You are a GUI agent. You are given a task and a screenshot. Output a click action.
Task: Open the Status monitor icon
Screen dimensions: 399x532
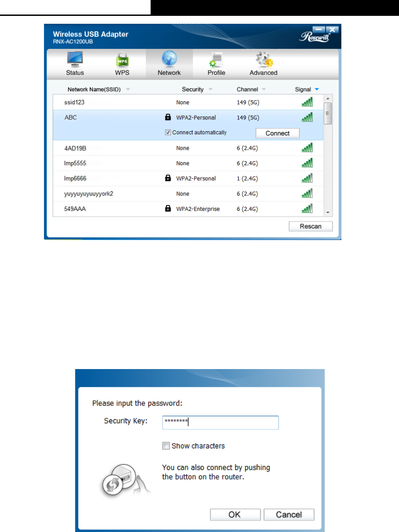pyautogui.click(x=75, y=59)
